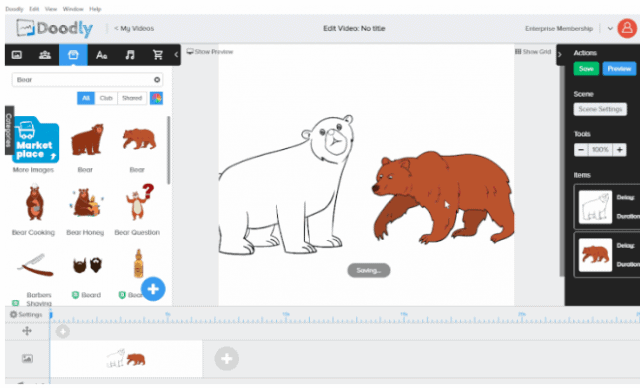Collapse the left assets panel

coord(176,54)
